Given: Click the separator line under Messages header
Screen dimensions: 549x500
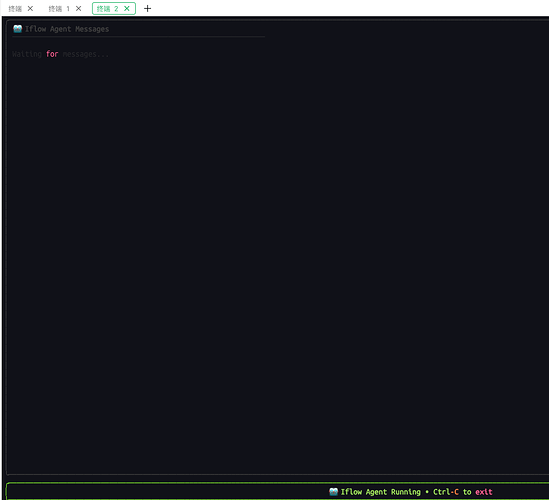Looking at the screenshot, I should [x=139, y=36].
